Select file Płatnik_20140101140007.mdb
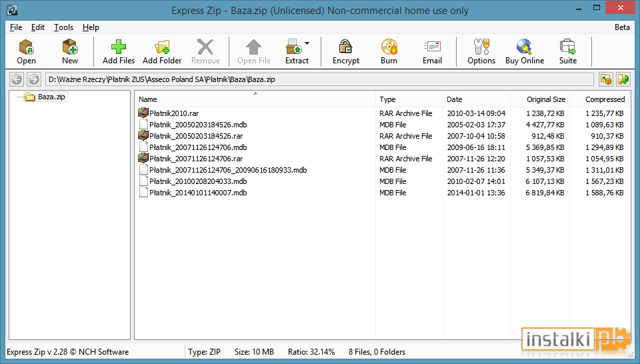This screenshot has height=364, width=640. pyautogui.click(x=198, y=193)
